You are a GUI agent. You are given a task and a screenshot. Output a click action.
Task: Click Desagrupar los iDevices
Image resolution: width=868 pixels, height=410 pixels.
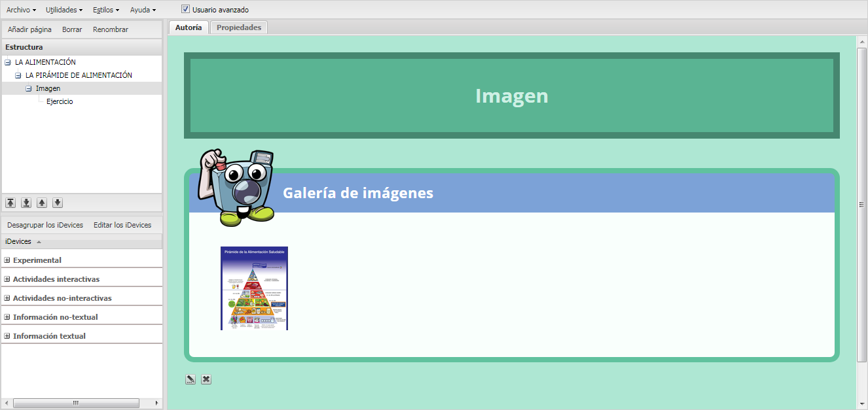[45, 225]
